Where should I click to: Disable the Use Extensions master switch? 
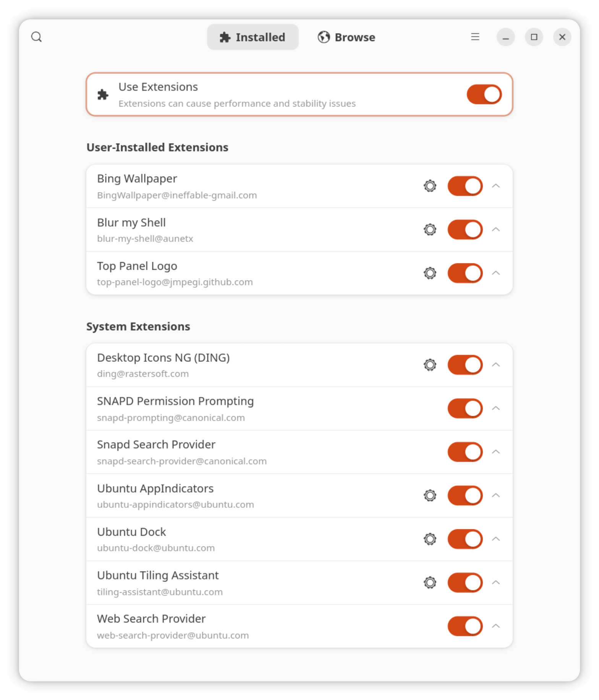pos(484,94)
